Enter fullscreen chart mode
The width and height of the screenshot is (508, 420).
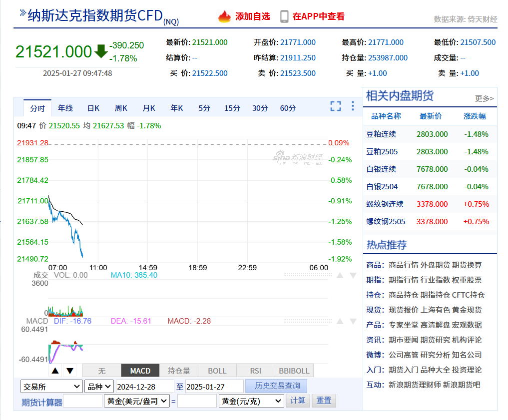click(336, 106)
